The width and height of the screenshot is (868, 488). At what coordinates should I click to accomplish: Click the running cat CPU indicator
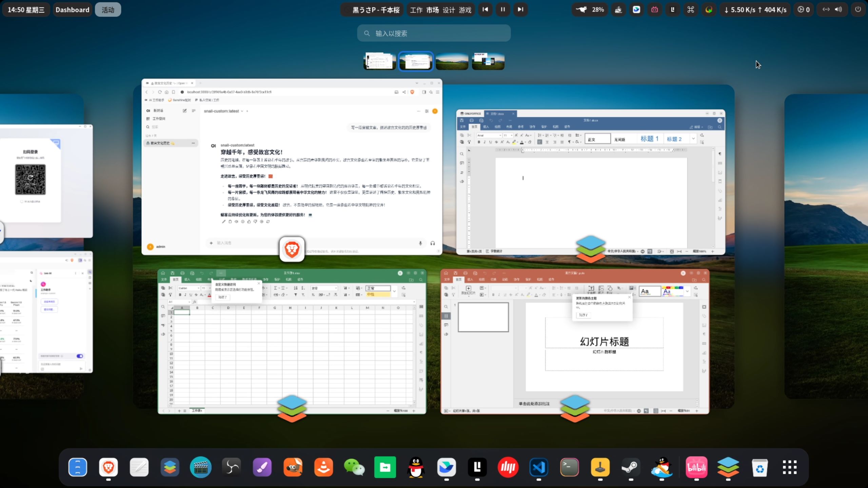(x=581, y=9)
